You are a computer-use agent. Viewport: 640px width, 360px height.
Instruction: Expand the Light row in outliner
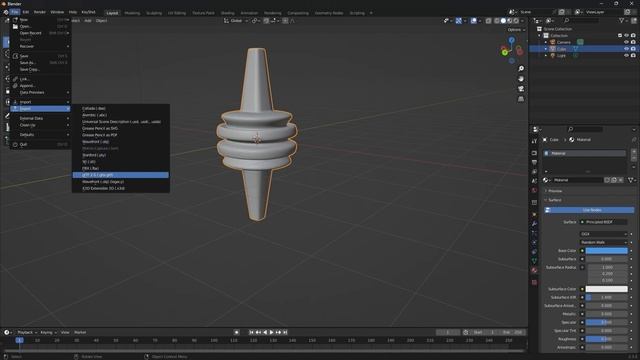[546, 55]
